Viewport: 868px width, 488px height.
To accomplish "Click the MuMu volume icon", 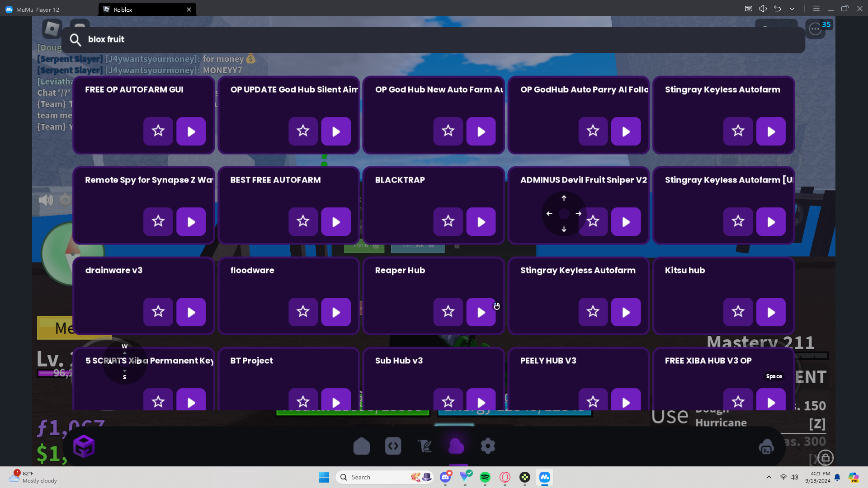I will pyautogui.click(x=763, y=9).
